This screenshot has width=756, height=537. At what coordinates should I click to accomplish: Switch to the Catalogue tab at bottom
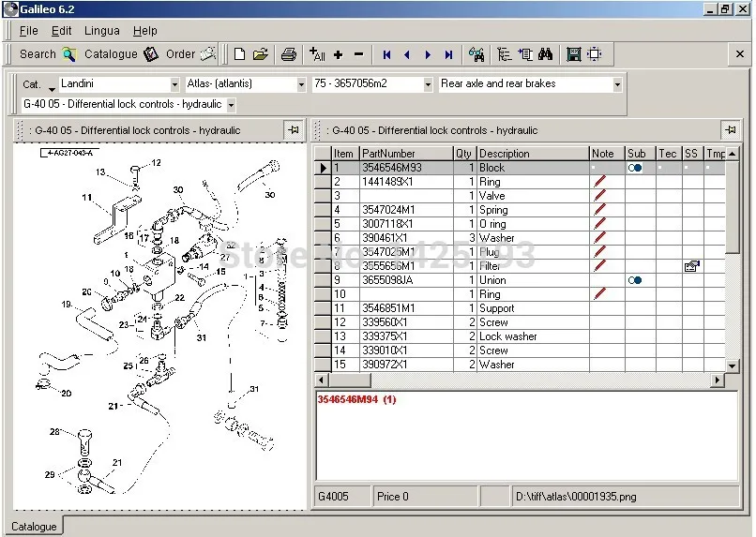tap(34, 527)
